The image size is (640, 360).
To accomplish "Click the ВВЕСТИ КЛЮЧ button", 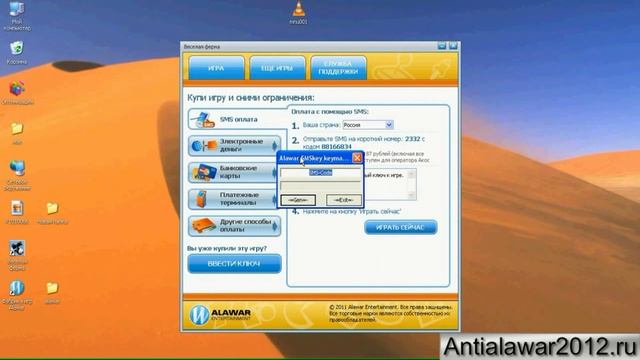I will (x=234, y=264).
